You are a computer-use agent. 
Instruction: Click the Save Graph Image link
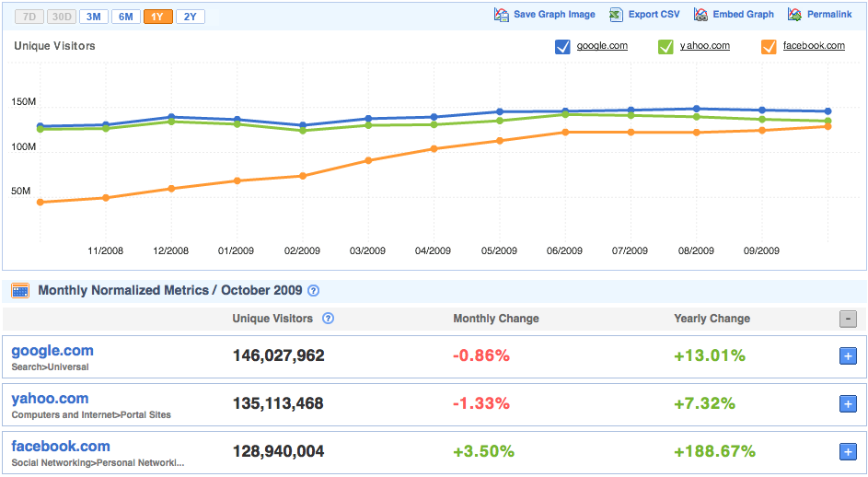tap(554, 15)
